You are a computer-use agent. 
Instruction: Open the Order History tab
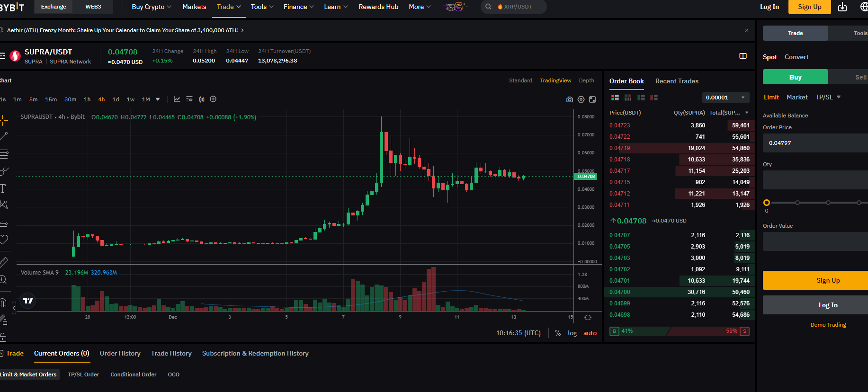tap(120, 354)
